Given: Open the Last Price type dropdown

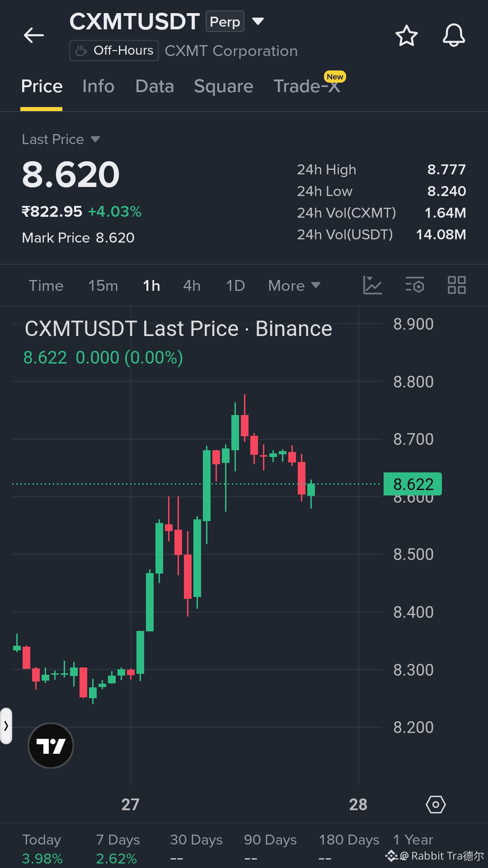Looking at the screenshot, I should point(61,139).
